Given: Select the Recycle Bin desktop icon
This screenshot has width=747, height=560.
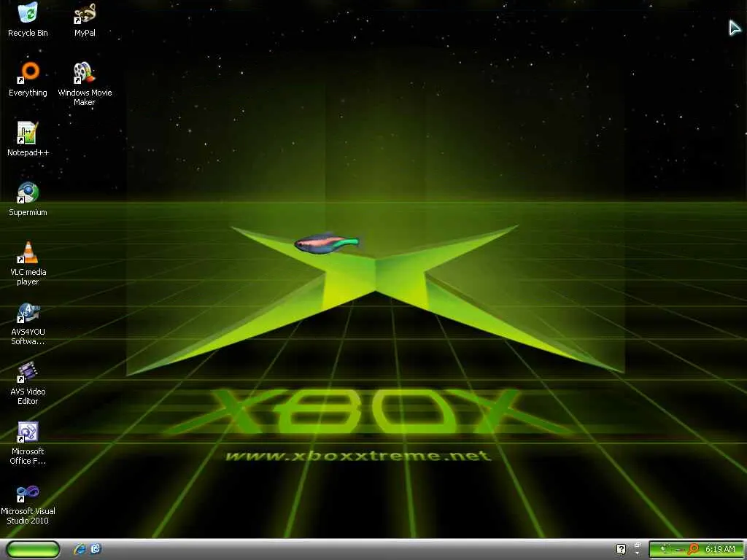Looking at the screenshot, I should [28, 19].
